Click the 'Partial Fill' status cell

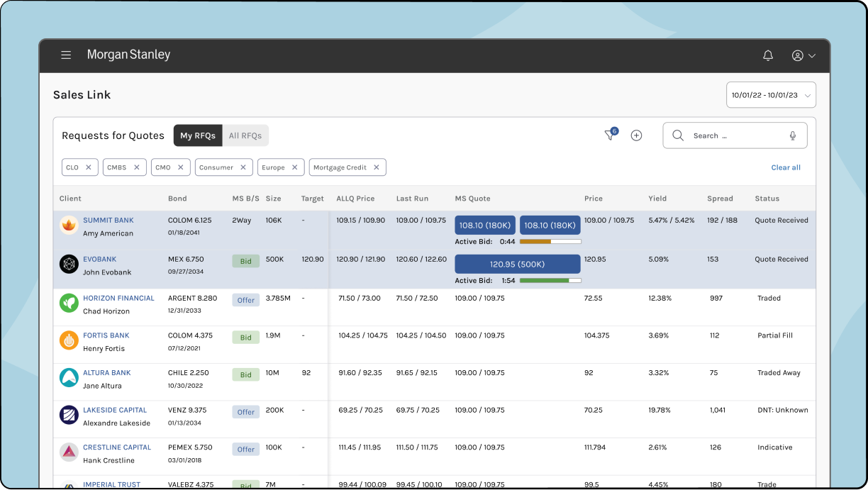pyautogui.click(x=775, y=335)
